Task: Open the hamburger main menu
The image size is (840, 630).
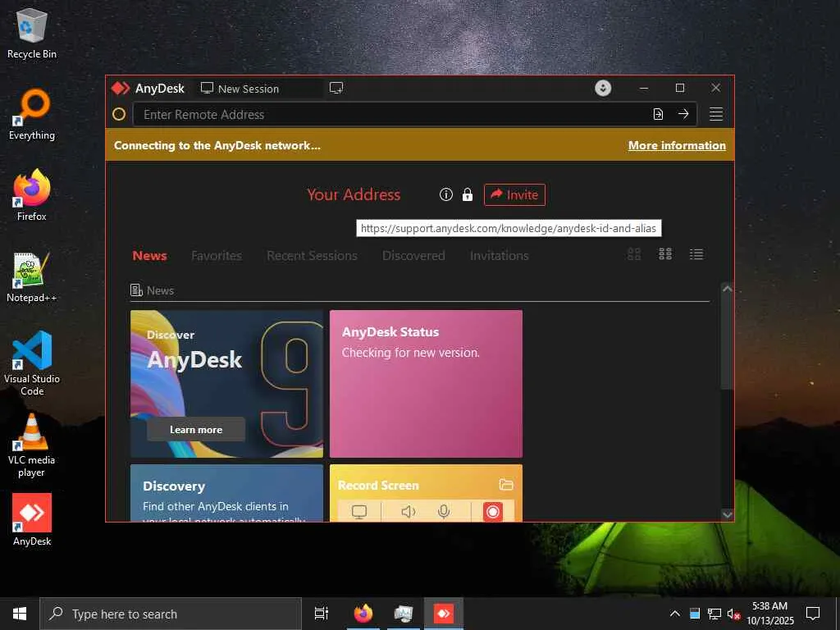Action: [x=716, y=114]
